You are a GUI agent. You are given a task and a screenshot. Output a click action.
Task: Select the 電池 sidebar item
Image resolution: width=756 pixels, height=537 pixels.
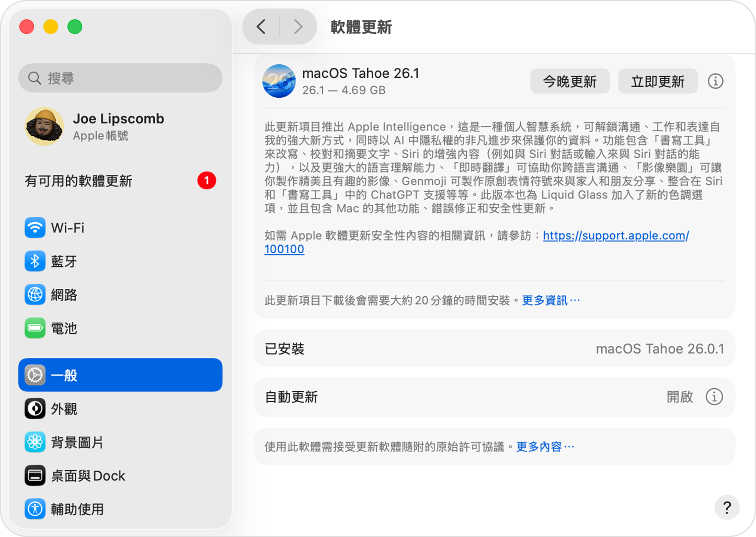tap(120, 328)
